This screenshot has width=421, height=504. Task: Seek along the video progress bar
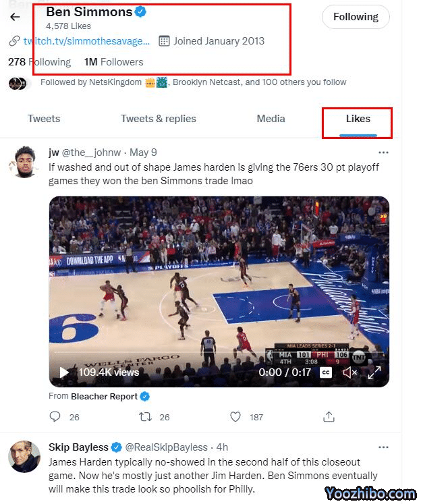[x=202, y=353]
